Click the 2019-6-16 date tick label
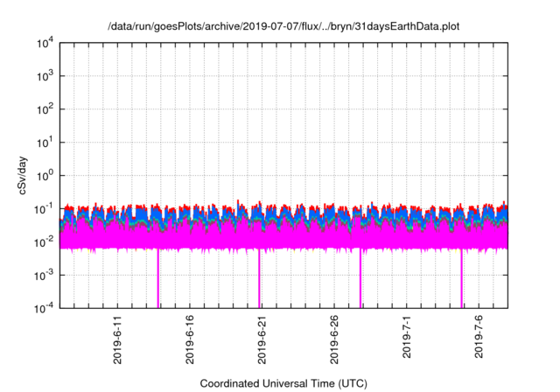The height and width of the screenshot is (392, 560). point(189,339)
